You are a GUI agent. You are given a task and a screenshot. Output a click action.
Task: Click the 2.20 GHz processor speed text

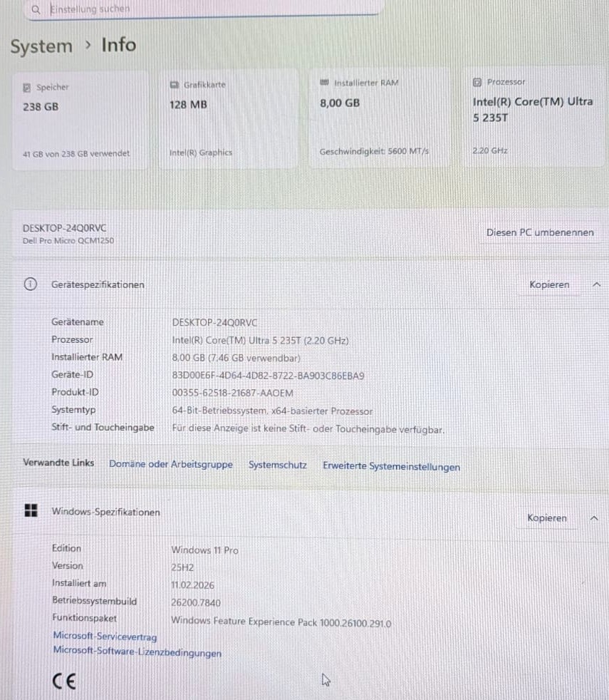click(x=490, y=151)
